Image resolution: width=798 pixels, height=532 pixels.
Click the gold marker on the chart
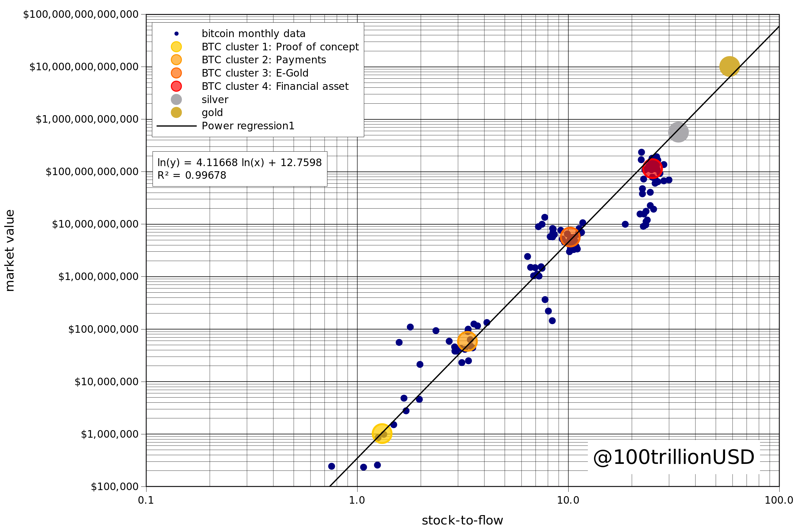click(729, 67)
